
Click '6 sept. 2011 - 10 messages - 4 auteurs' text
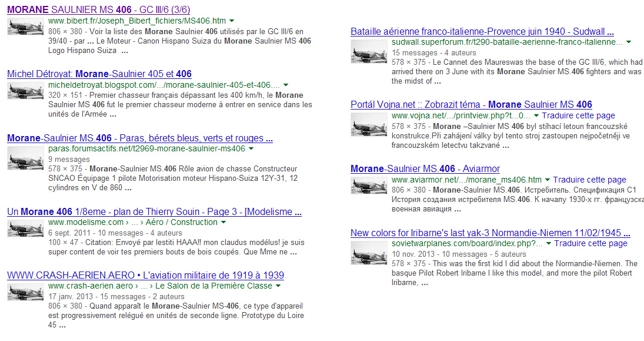pyautogui.click(x=115, y=233)
